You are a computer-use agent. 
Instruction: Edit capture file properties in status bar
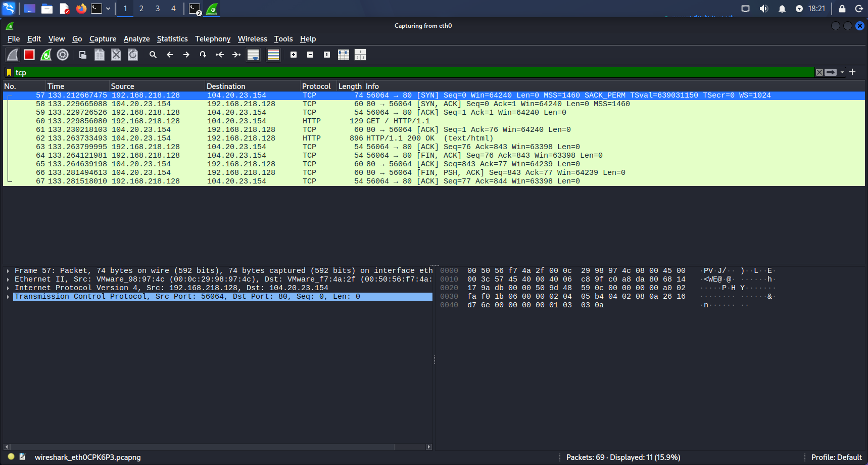(x=22, y=457)
